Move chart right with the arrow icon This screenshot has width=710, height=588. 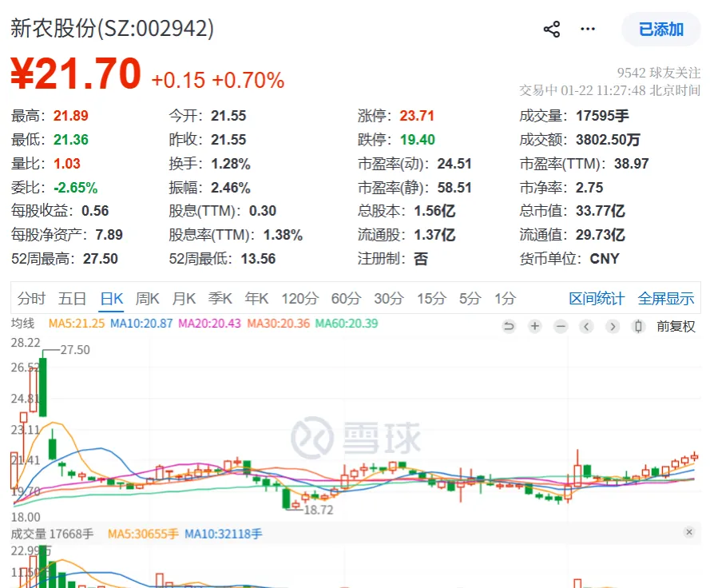[613, 326]
